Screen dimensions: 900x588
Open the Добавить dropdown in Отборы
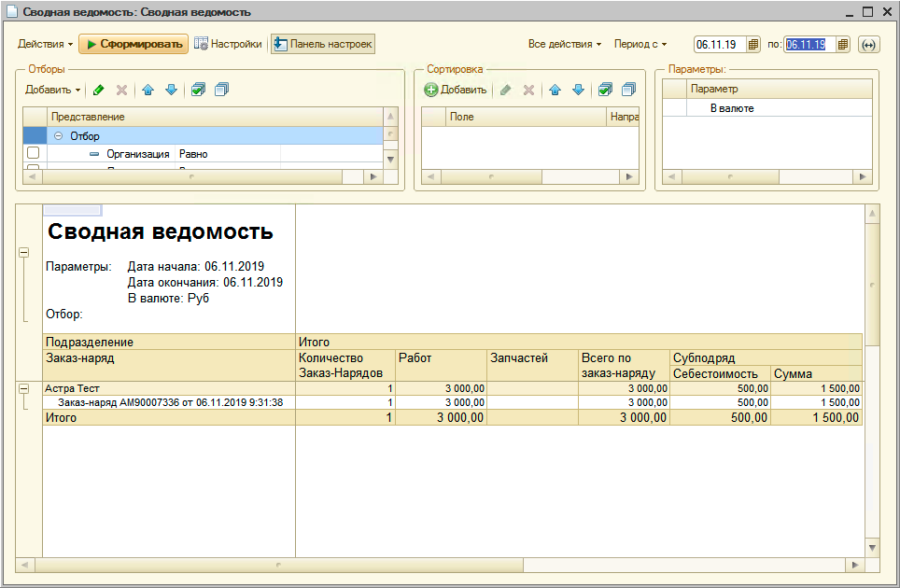point(53,90)
